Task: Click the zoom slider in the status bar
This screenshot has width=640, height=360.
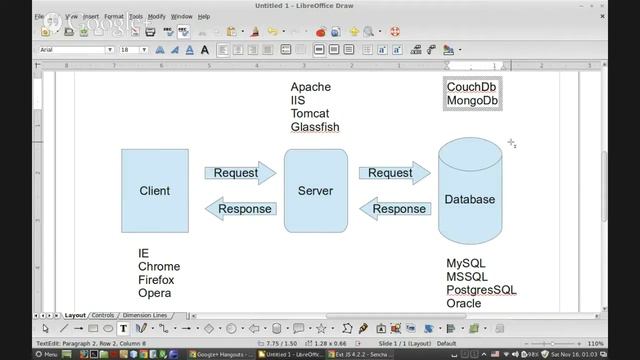Action: tap(552, 344)
